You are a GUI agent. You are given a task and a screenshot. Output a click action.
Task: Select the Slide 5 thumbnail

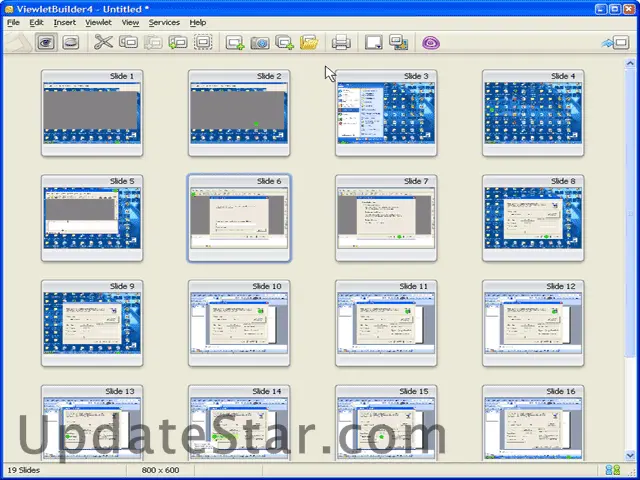point(92,218)
